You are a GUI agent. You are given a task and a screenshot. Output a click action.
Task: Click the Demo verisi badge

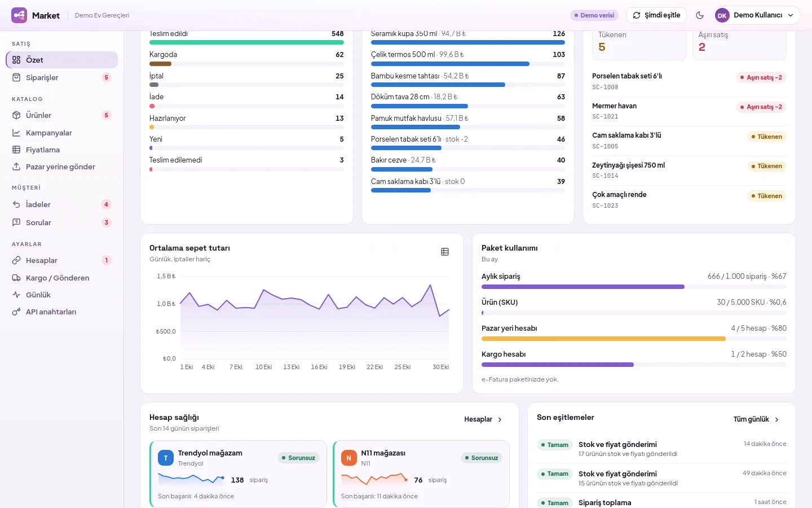pos(594,15)
